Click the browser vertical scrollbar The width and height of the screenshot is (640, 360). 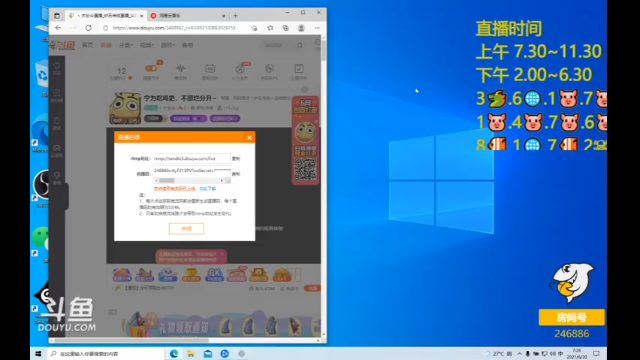[324, 51]
